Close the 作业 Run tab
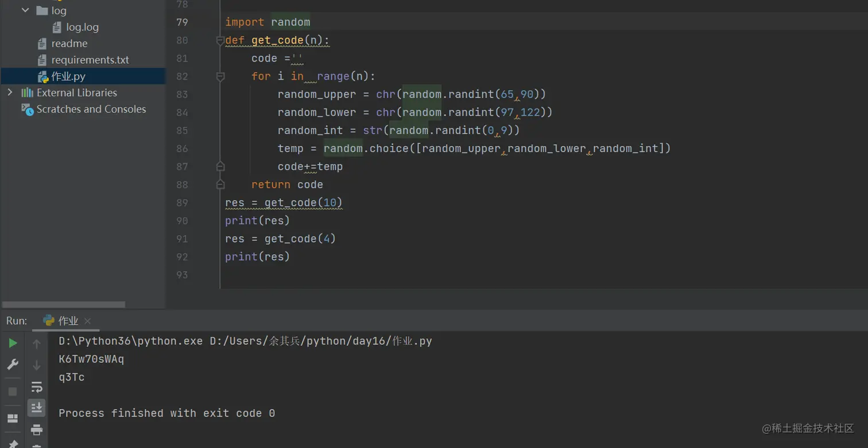868x448 pixels. click(87, 321)
